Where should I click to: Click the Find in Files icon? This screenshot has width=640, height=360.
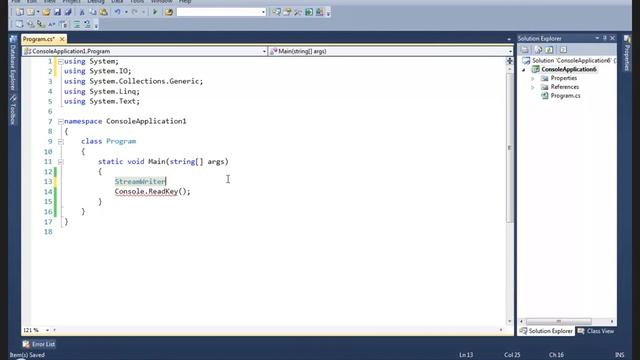click(169, 12)
